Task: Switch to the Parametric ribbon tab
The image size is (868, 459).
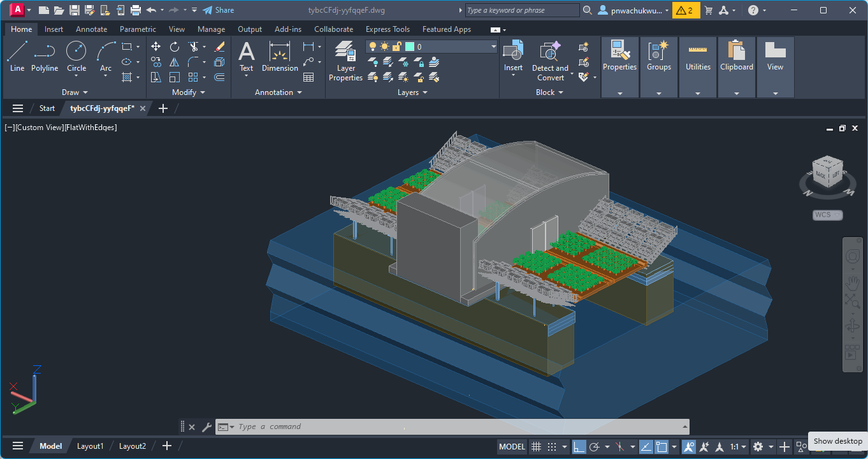Action: pos(138,29)
